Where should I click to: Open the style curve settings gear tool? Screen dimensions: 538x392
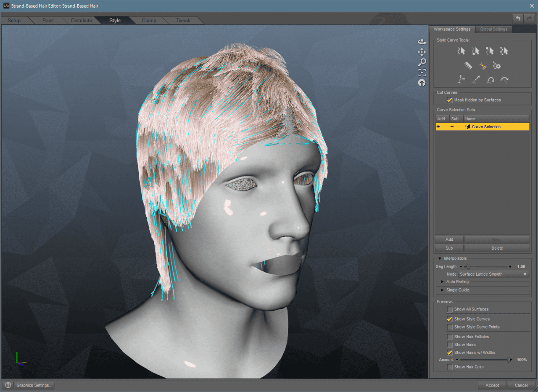pyautogui.click(x=497, y=66)
